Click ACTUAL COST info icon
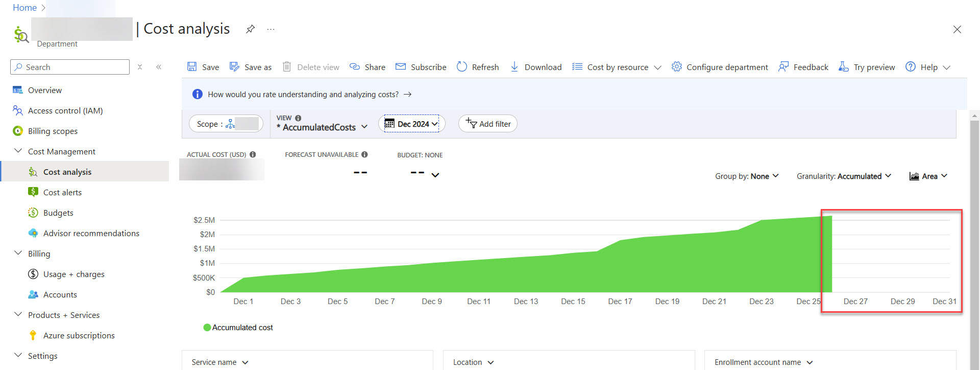Image resolution: width=980 pixels, height=370 pixels. point(253,154)
